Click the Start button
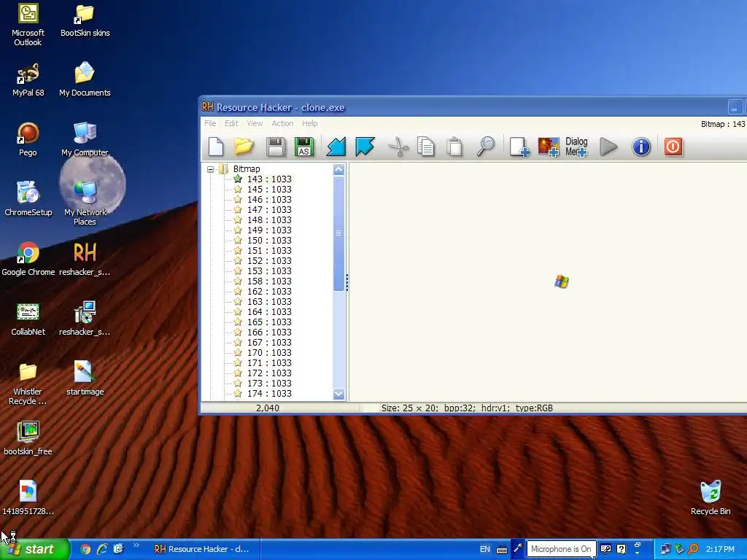 tap(35, 549)
